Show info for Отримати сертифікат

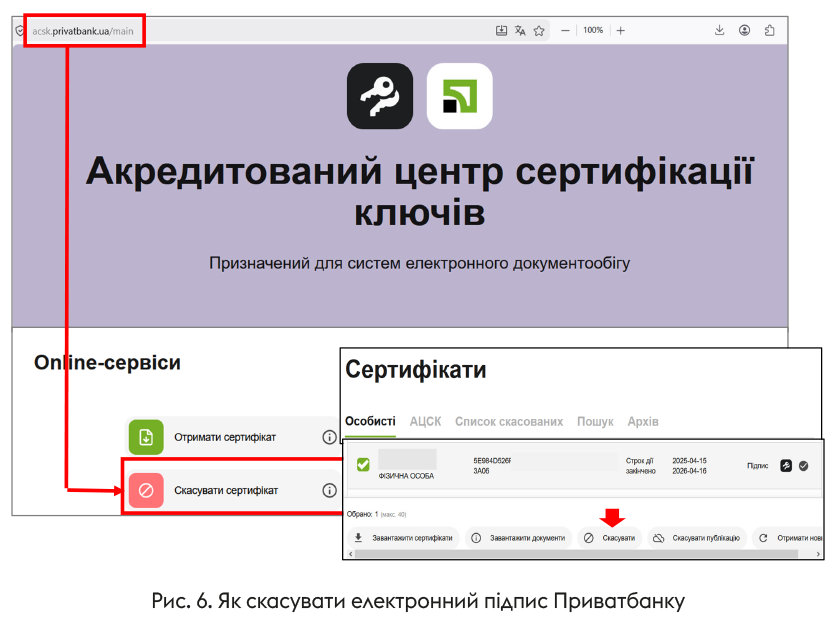[x=329, y=437]
